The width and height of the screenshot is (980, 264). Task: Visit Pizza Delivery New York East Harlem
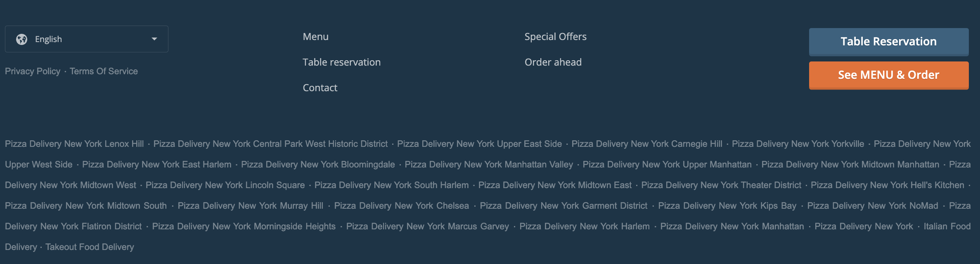(157, 165)
